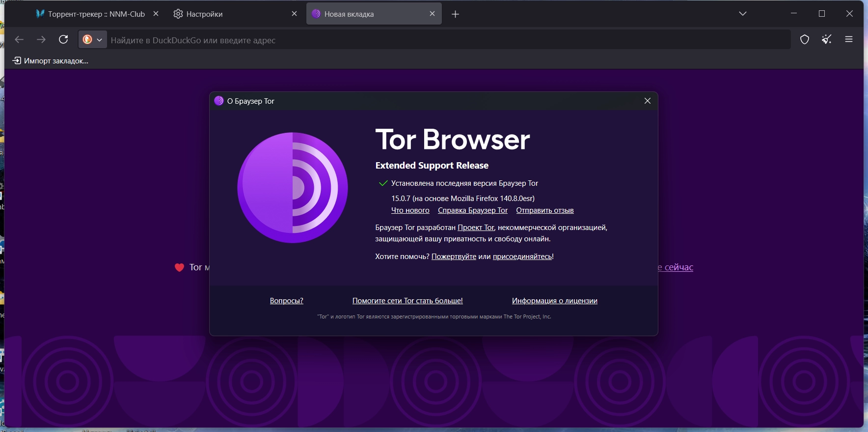The height and width of the screenshot is (432, 868).
Task: Click the large Tor Browser onion logo
Action: tap(293, 187)
